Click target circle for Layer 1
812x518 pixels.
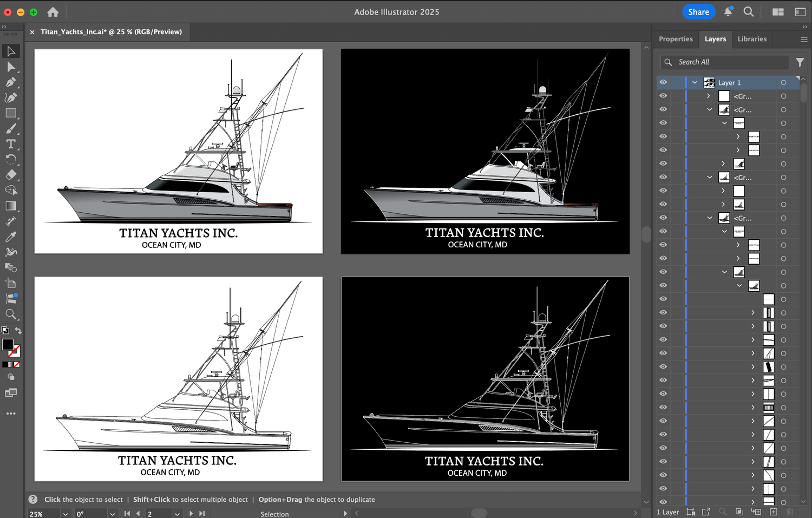[x=783, y=83]
